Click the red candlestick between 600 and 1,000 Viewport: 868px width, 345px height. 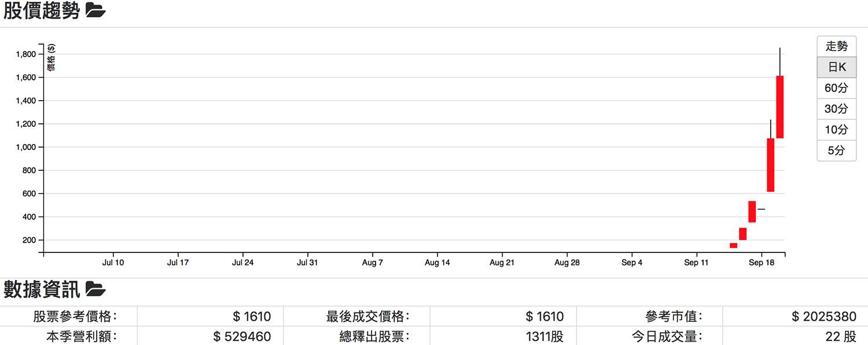click(770, 165)
